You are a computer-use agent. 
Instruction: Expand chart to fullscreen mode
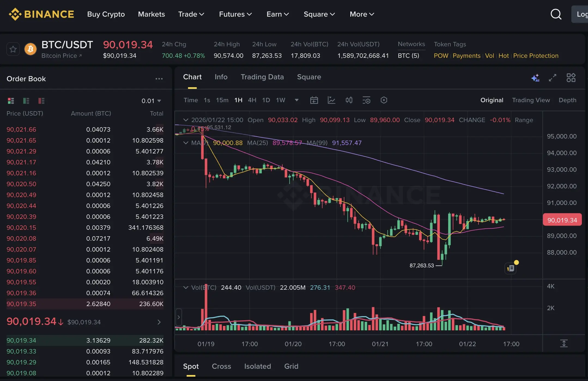coord(553,78)
